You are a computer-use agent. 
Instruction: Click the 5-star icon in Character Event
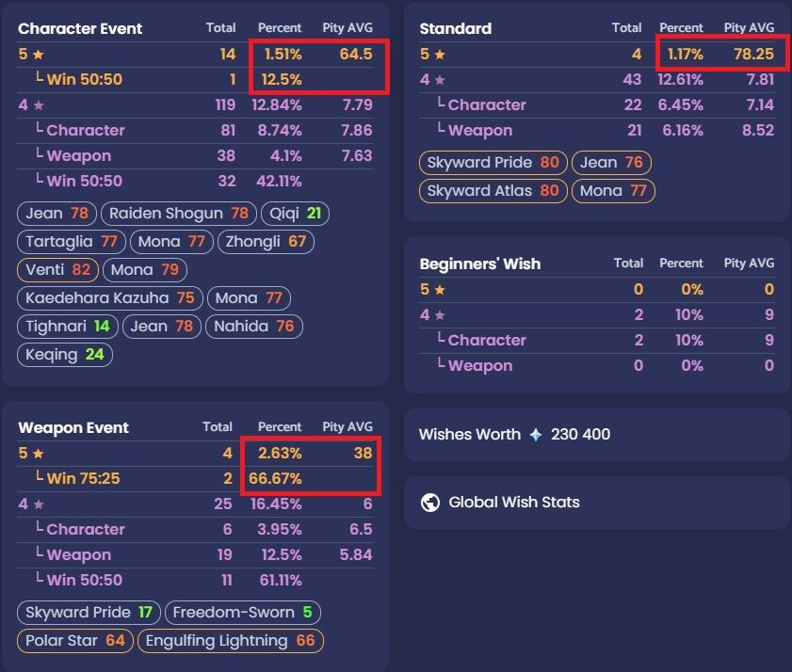point(38,55)
